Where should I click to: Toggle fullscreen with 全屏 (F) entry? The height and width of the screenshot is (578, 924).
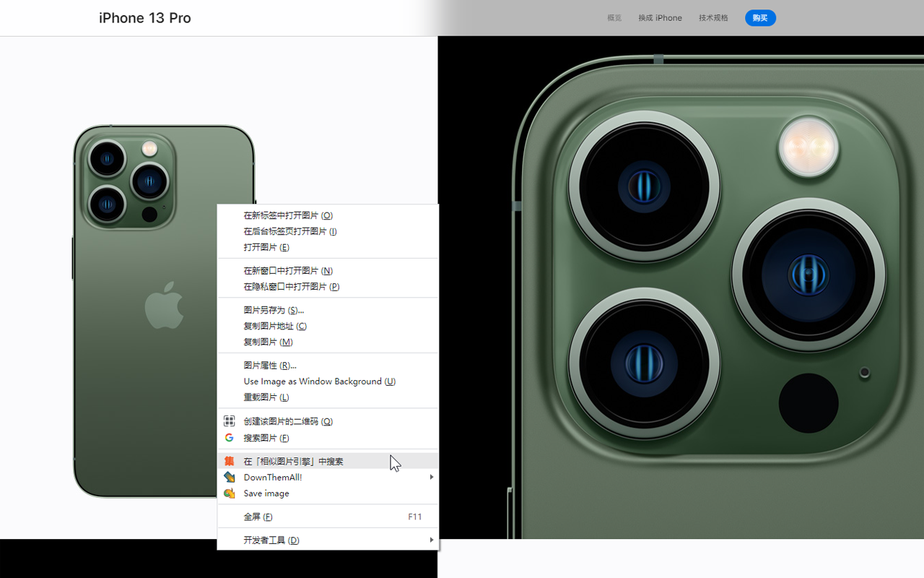pos(328,517)
